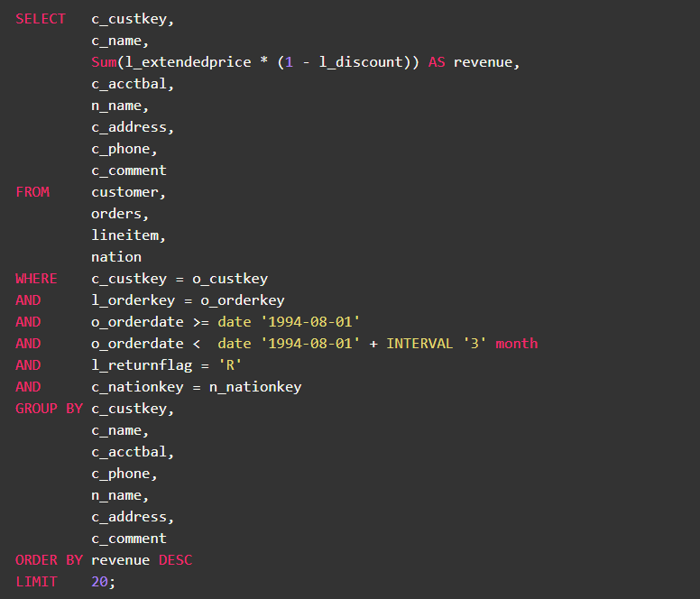Click c_nationkey column name
The height and width of the screenshot is (599, 700).
[x=137, y=387]
